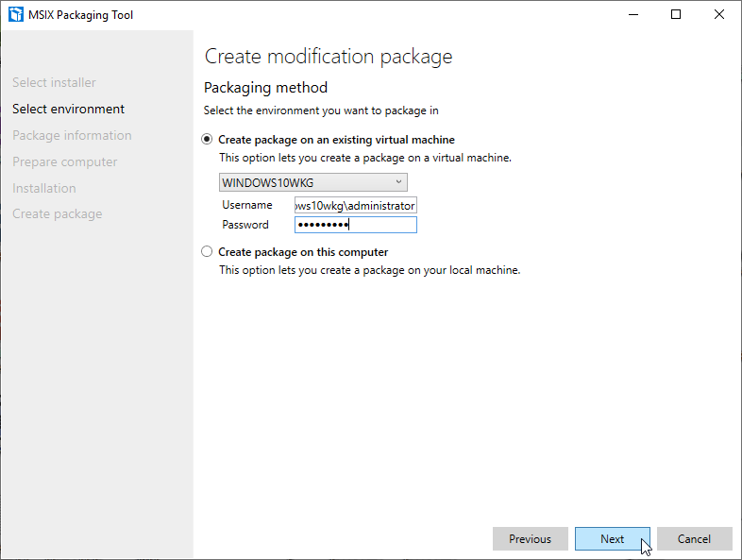The width and height of the screenshot is (742, 560).
Task: Cancel the package creation wizard
Action: pos(694,539)
